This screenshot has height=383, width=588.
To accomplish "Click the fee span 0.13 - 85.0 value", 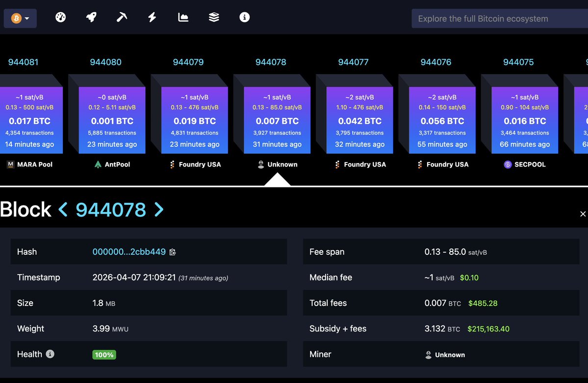I will (456, 252).
